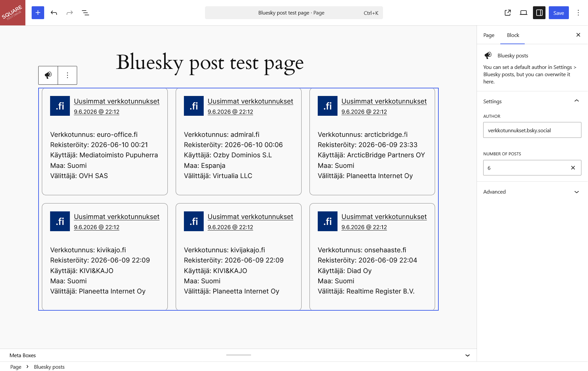Viewport: 588px width, 371px height.
Task: Open date link on kivikajo.fi post
Action: 97,227
